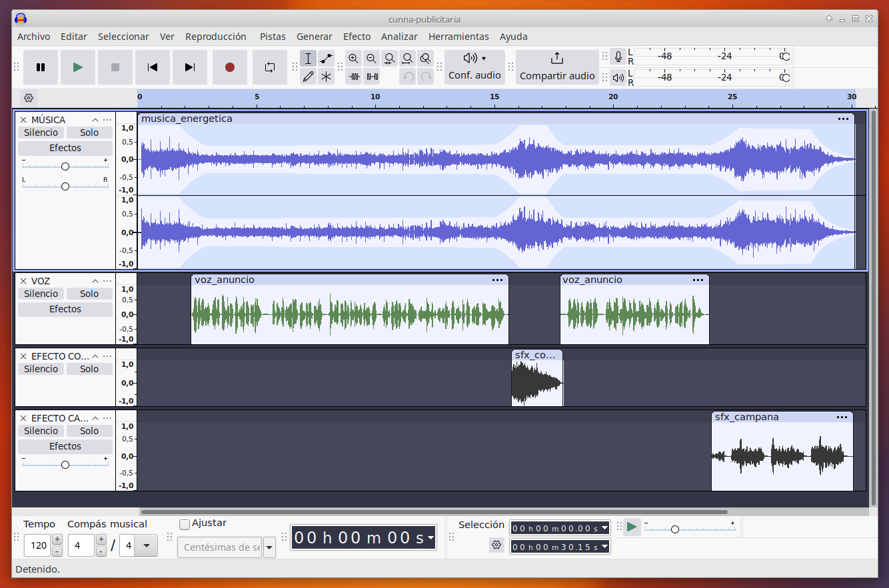Screen dimensions: 889x588
Task: Click the Compartir audio button
Action: [x=557, y=67]
